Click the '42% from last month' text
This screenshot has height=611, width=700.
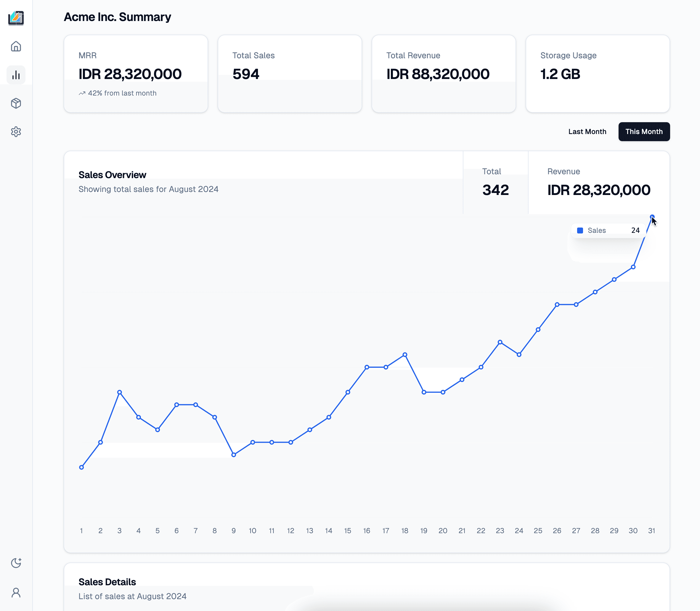tap(122, 93)
